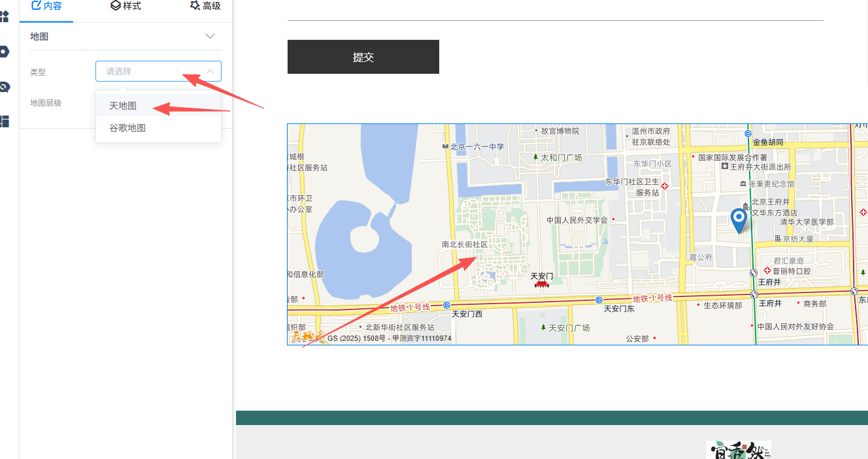Click the 地图层级 label

pos(46,103)
